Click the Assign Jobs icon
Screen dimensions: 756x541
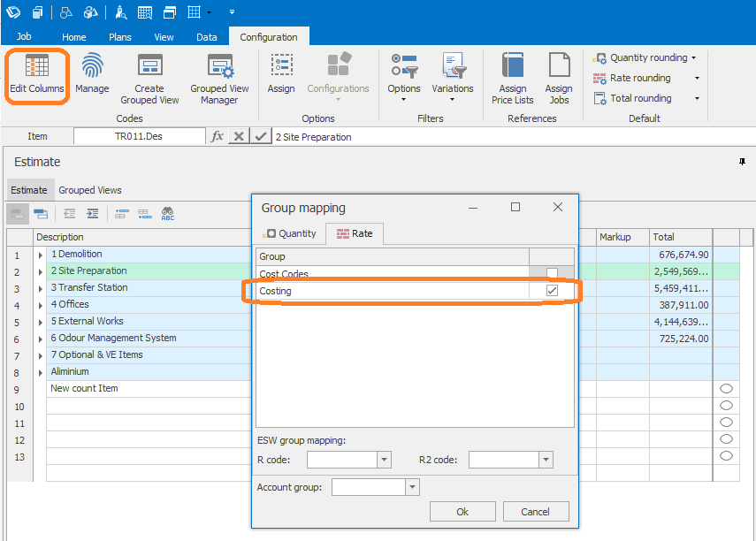tap(559, 78)
